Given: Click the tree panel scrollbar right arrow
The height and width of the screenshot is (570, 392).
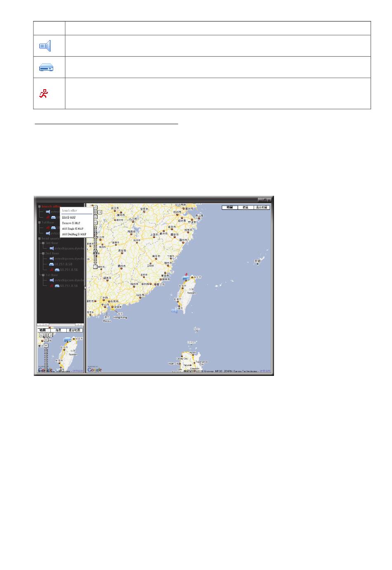Looking at the screenshot, I should pyautogui.click(x=78, y=325).
